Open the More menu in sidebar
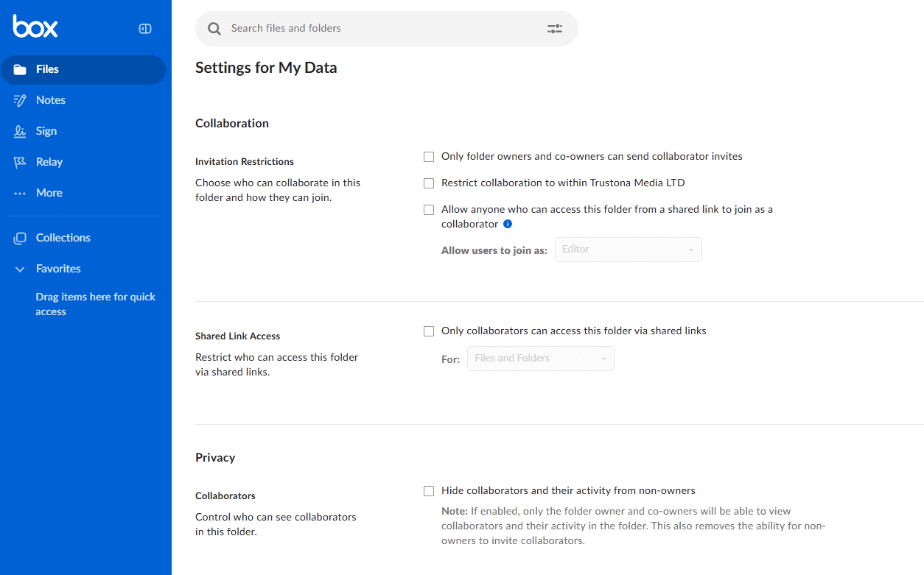Image resolution: width=924 pixels, height=575 pixels. point(49,193)
